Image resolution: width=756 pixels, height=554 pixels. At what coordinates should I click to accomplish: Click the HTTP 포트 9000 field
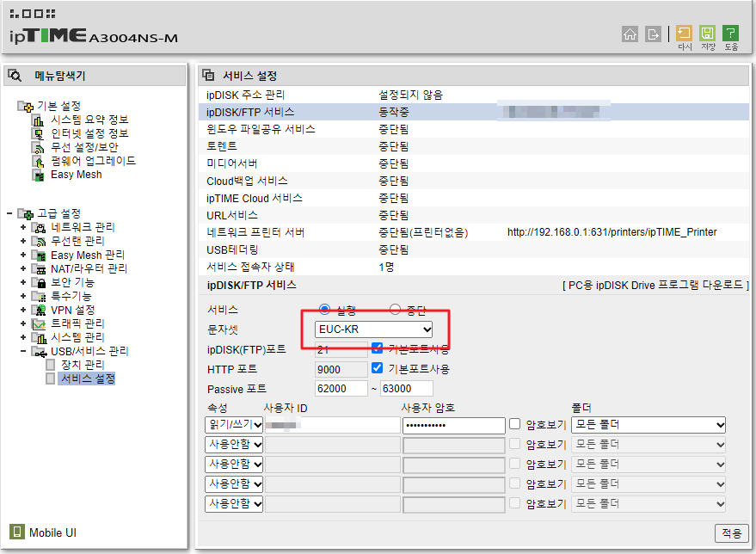pyautogui.click(x=341, y=369)
